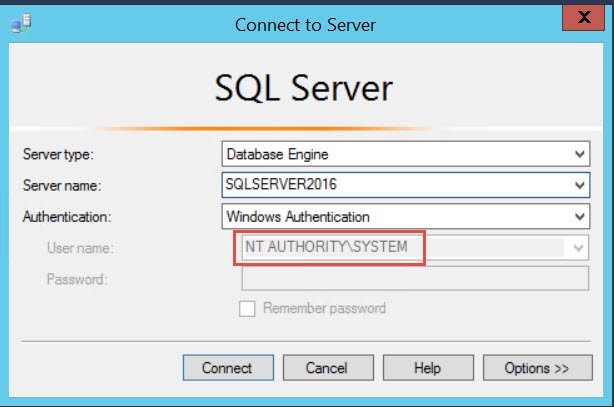Viewport: 614px width, 407px height.
Task: Toggle the Remember password checkbox
Action: click(247, 308)
